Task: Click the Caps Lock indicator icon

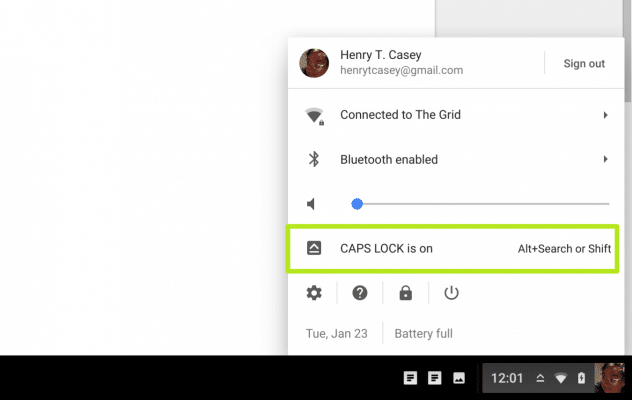Action: (314, 248)
